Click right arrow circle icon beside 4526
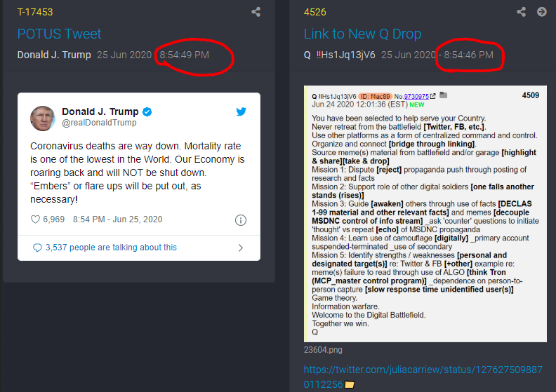The height and width of the screenshot is (392, 556). 542,12
